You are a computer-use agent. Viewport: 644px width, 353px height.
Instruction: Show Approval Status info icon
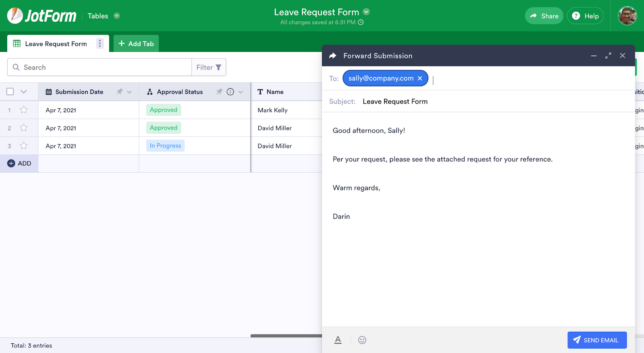[x=230, y=92]
